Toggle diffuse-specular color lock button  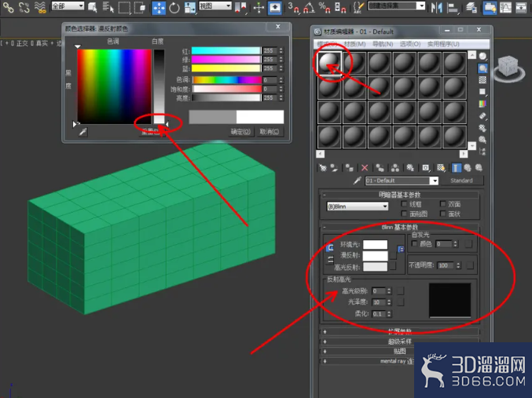[x=330, y=261]
